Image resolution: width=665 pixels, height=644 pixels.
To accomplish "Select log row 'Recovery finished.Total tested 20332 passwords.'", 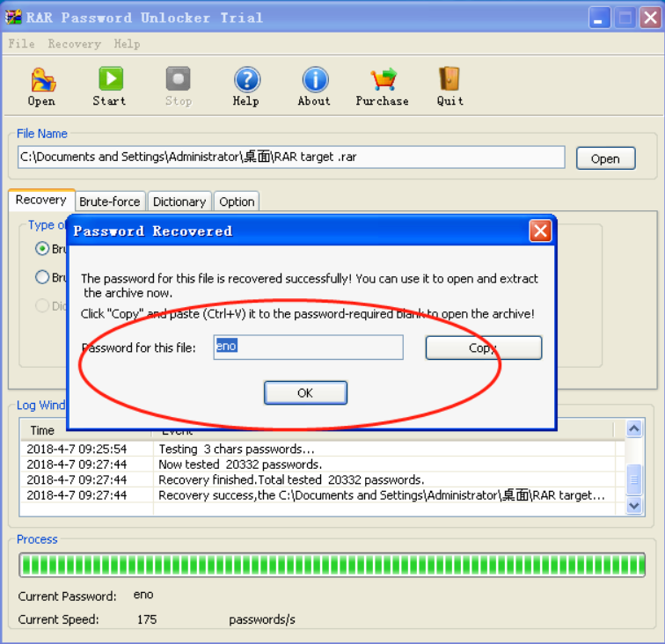I will (318, 479).
